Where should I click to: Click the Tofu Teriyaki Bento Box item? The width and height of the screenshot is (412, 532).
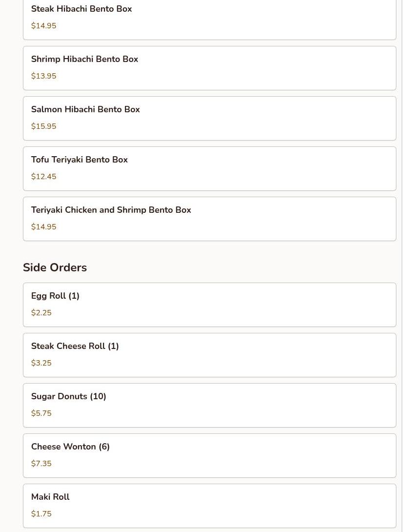click(209, 168)
